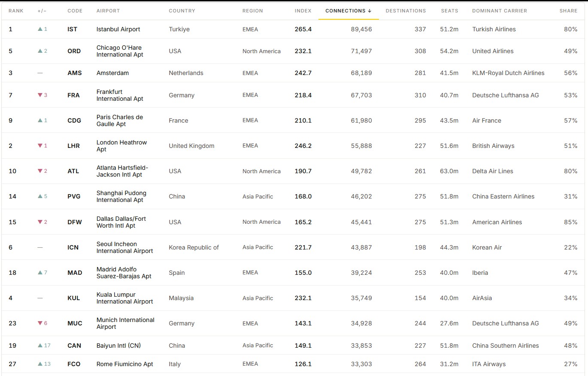Sort by Connections column header
This screenshot has width=588, height=376.
click(x=348, y=11)
